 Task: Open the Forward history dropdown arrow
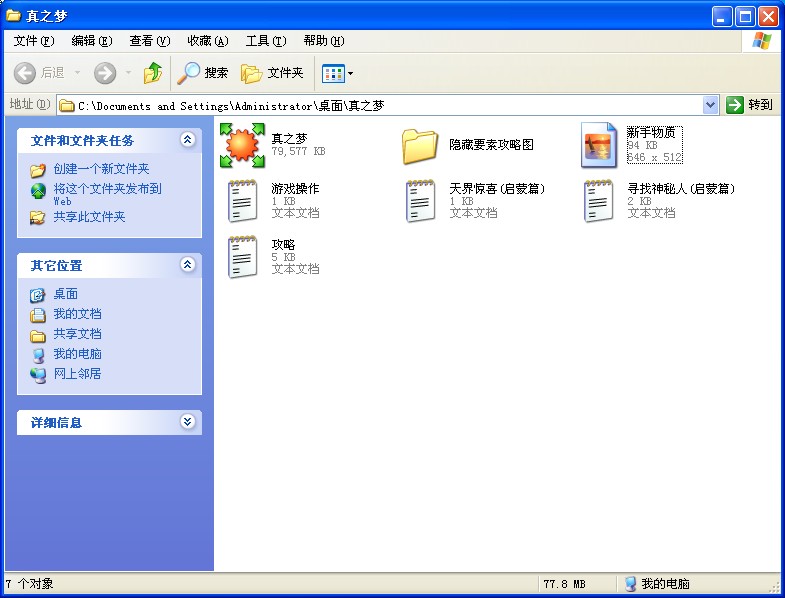[128, 73]
